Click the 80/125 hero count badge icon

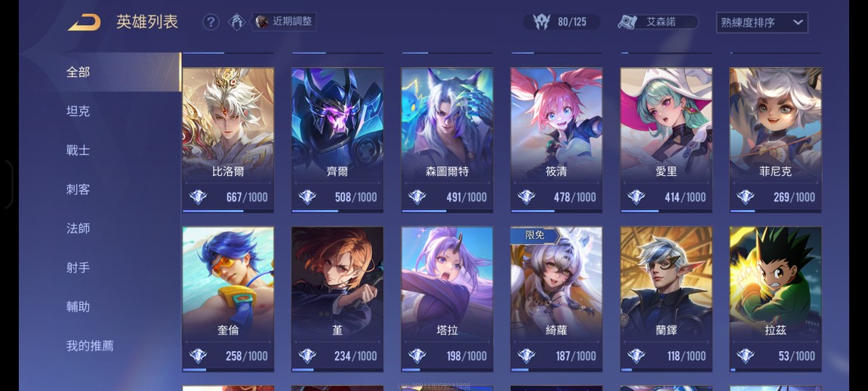541,22
